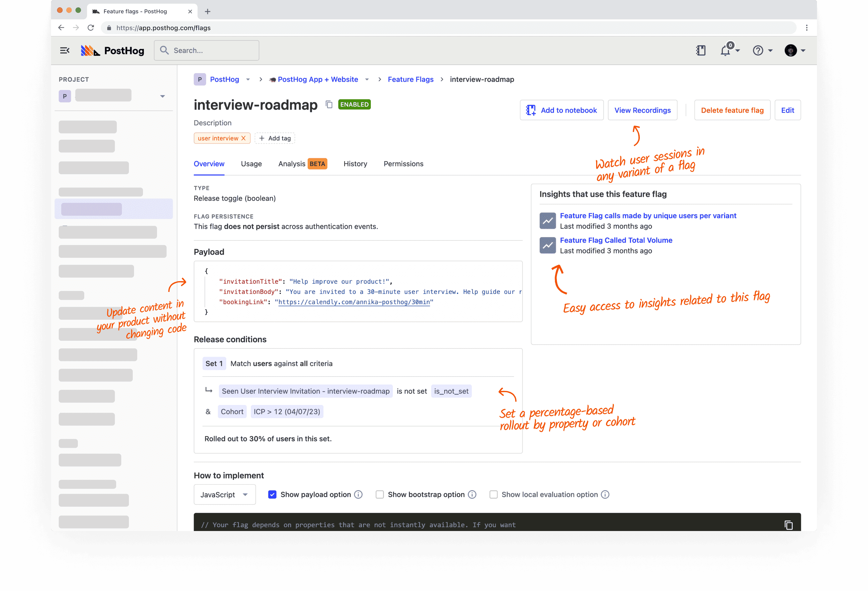Enable the Show local evaluation option checkbox
The width and height of the screenshot is (868, 591).
(x=494, y=494)
